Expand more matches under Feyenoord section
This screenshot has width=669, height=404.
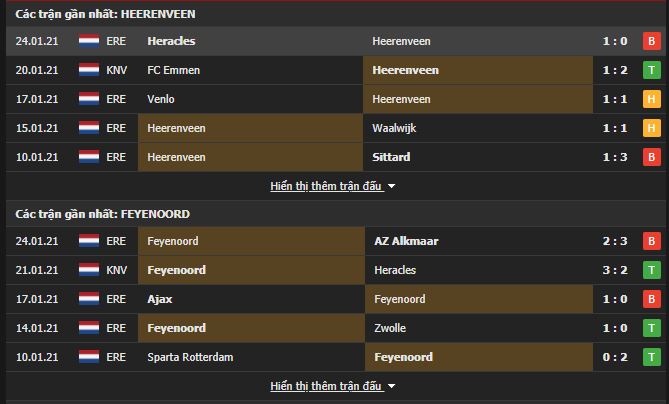pos(326,386)
